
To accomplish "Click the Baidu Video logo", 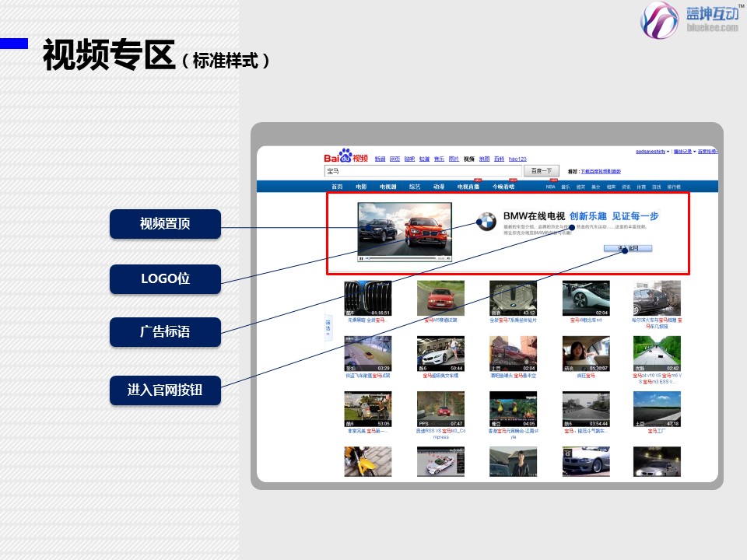I will 346,157.
